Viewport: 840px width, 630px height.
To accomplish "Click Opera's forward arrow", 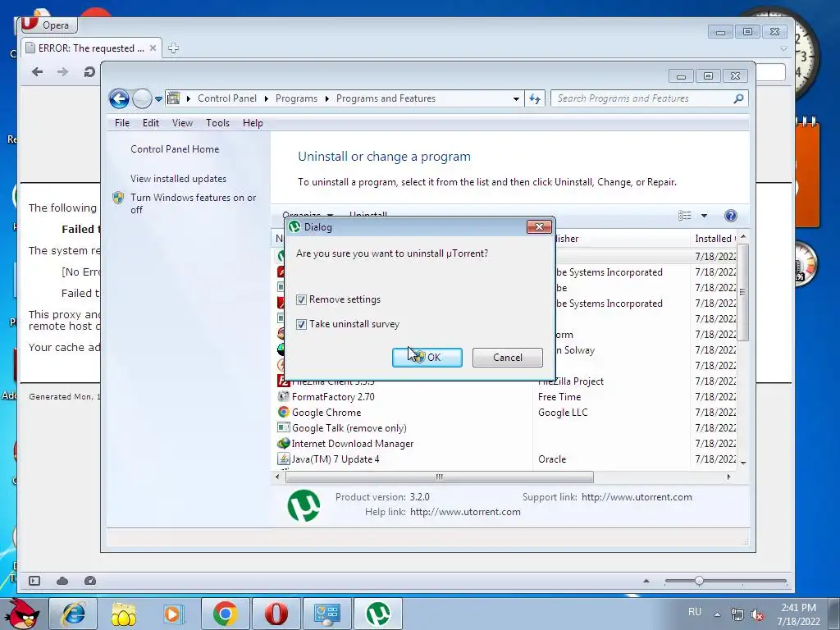I will pos(62,72).
